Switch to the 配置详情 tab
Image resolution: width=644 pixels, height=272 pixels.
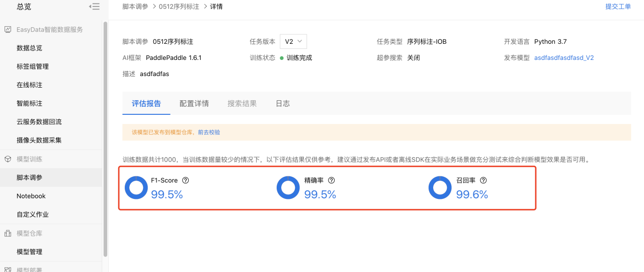pyautogui.click(x=194, y=103)
